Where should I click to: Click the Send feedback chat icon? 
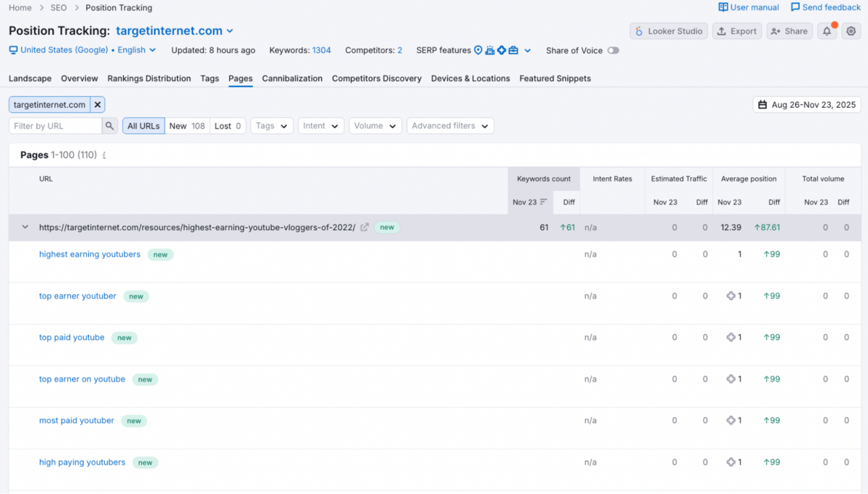796,7
